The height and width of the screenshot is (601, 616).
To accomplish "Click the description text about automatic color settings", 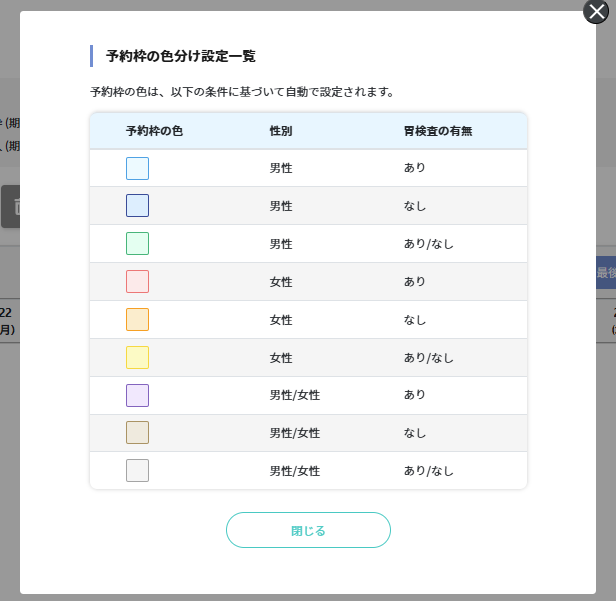I will pos(241,92).
